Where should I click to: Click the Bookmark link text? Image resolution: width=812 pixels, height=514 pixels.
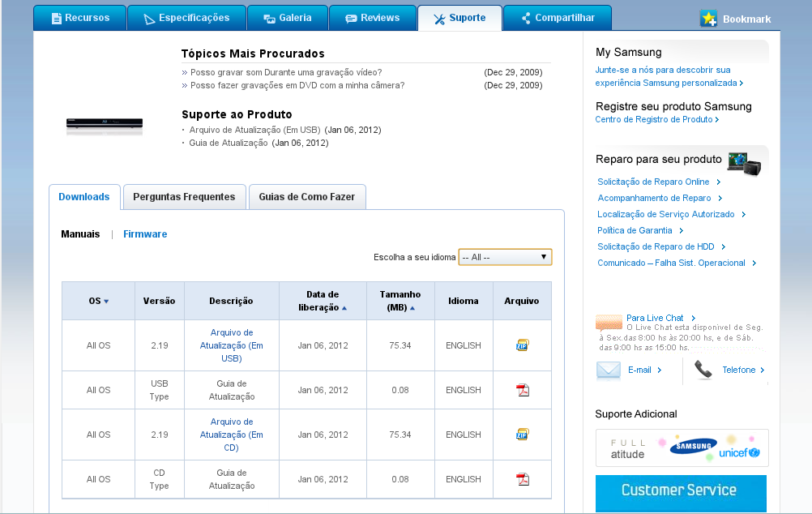click(x=746, y=19)
